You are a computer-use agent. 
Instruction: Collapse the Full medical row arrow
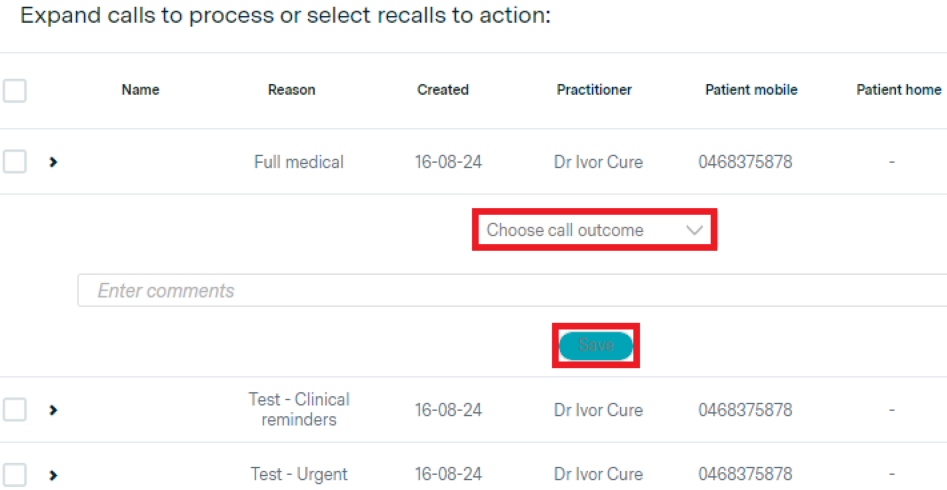pos(53,162)
